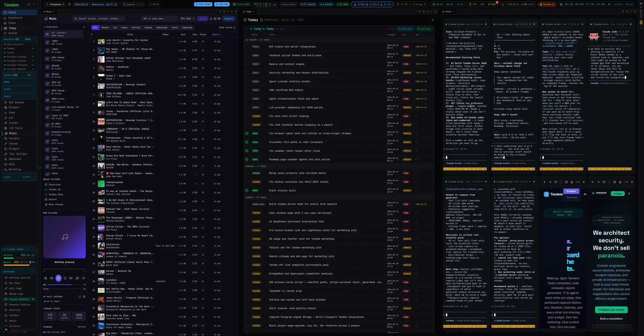This screenshot has height=336, width=644.
Task: Toggle the only done filter
Action: (x=405, y=29)
